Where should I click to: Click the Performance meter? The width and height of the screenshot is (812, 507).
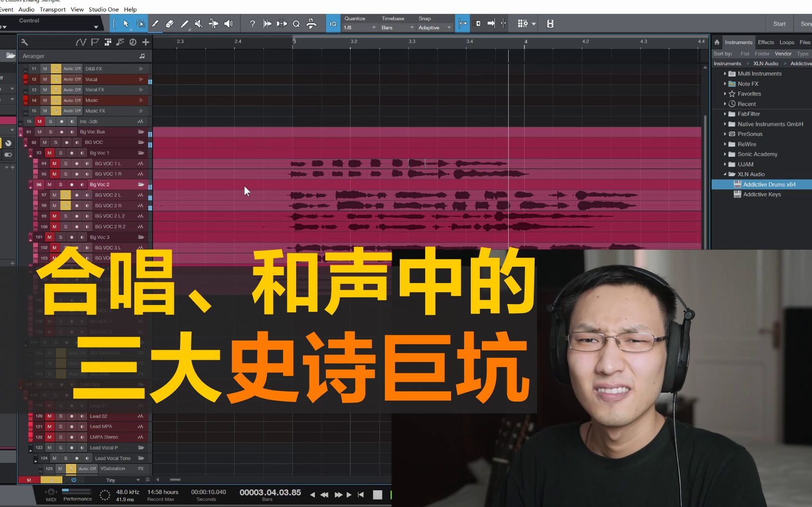click(x=77, y=495)
